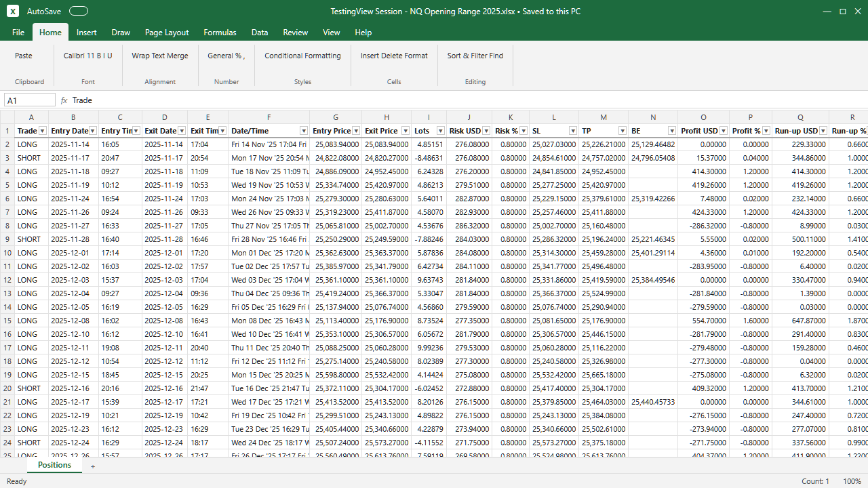Click SHORT in row 20
Screen dimensions: 868x488
[x=32, y=388]
